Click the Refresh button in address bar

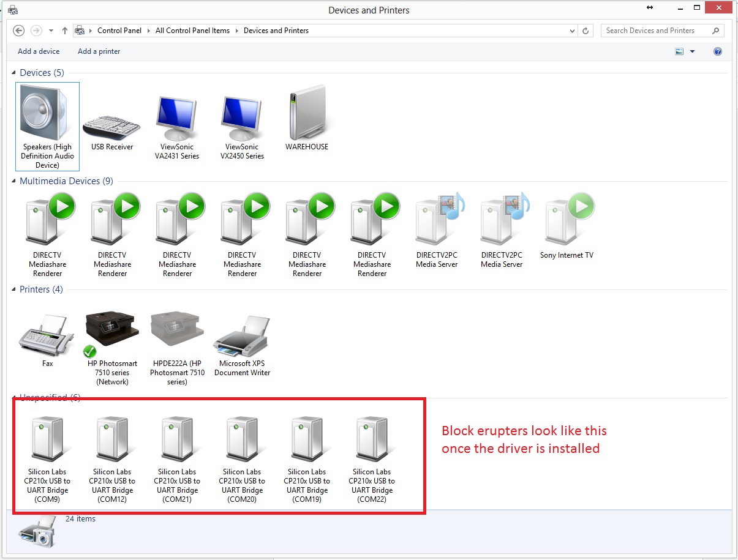click(586, 31)
